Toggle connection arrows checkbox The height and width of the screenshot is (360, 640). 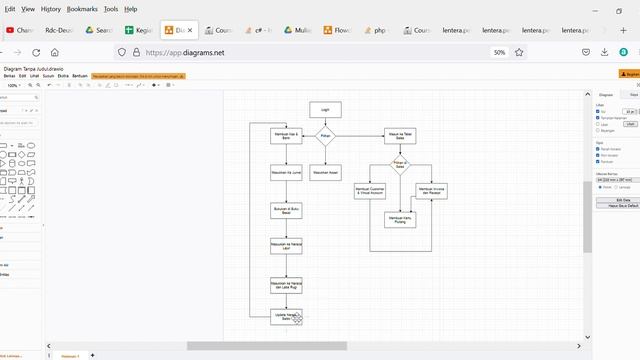[x=598, y=149]
